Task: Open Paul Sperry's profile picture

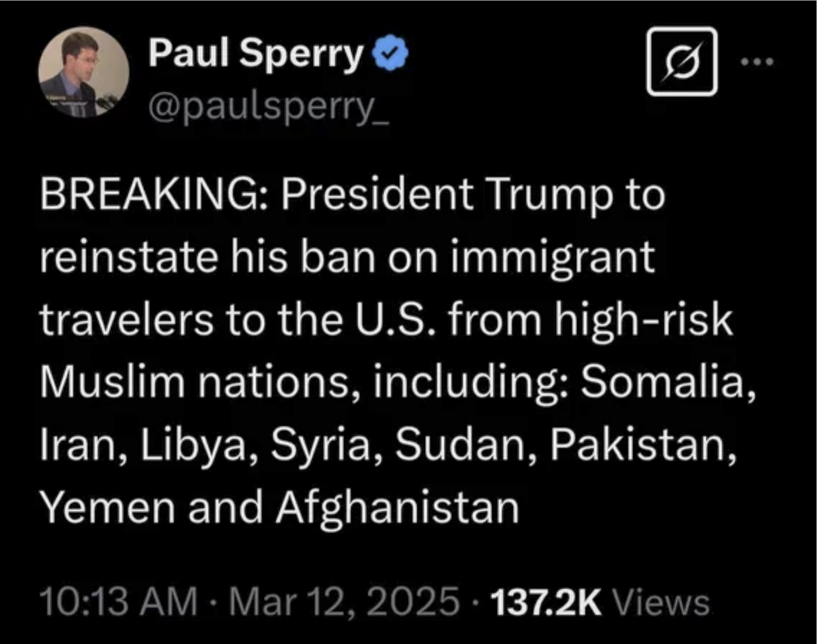Action: coord(83,72)
